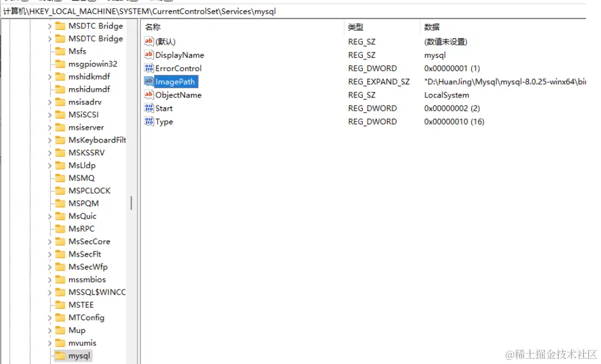Click the Start DWORD value icon

[x=149, y=108]
